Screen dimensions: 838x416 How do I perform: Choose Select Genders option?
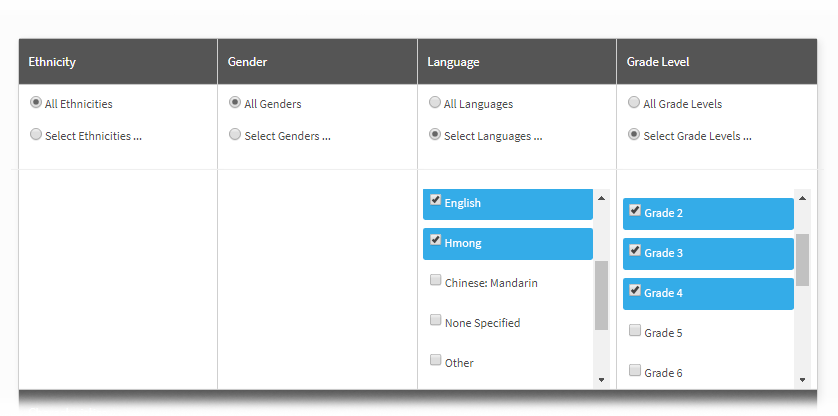(x=235, y=135)
